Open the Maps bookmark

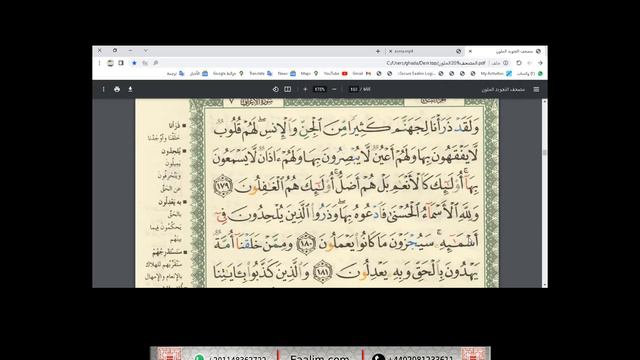coord(309,73)
